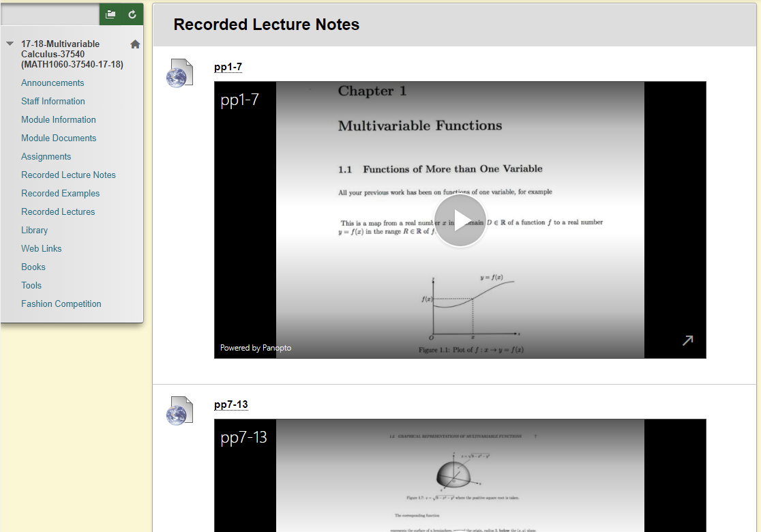Open the Library link
Viewport: 761px width, 532px height.
34,231
